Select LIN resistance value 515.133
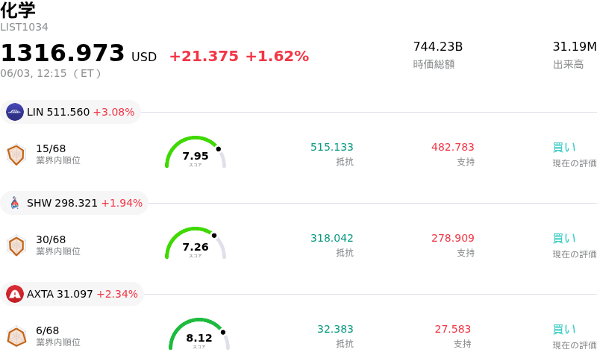 pos(332,147)
